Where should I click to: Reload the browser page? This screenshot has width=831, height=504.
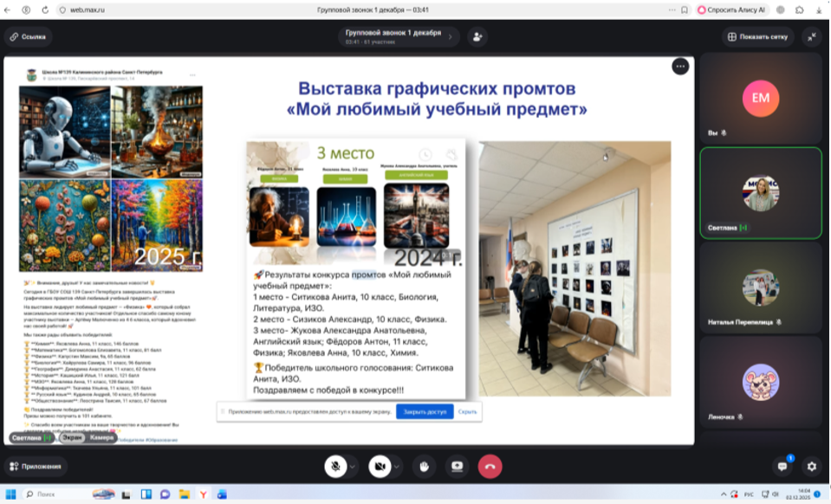(x=45, y=10)
